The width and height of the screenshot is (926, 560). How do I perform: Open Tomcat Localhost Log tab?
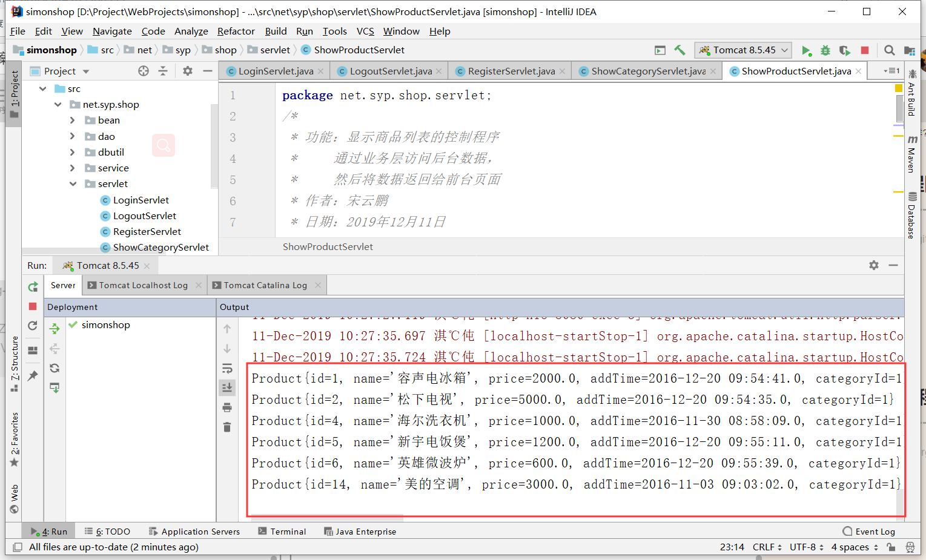[143, 285]
